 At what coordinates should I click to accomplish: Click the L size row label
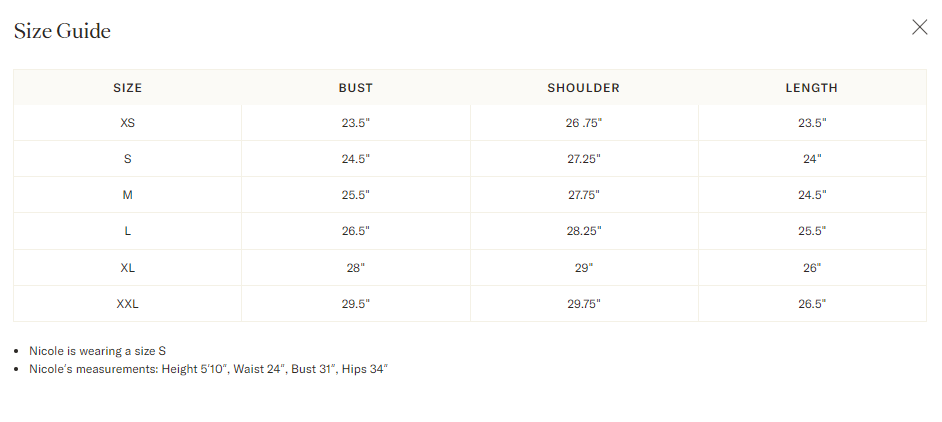click(x=127, y=231)
